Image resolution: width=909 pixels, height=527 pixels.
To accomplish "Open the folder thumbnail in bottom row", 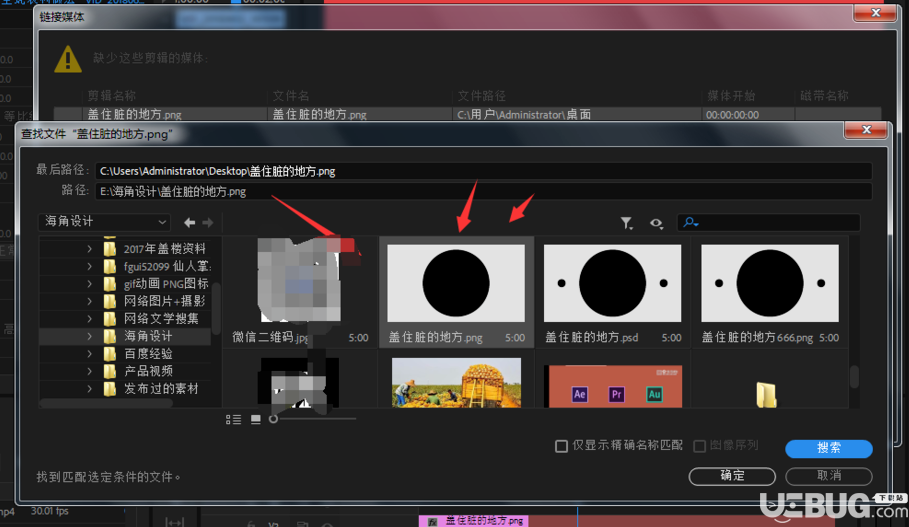I will (x=766, y=394).
